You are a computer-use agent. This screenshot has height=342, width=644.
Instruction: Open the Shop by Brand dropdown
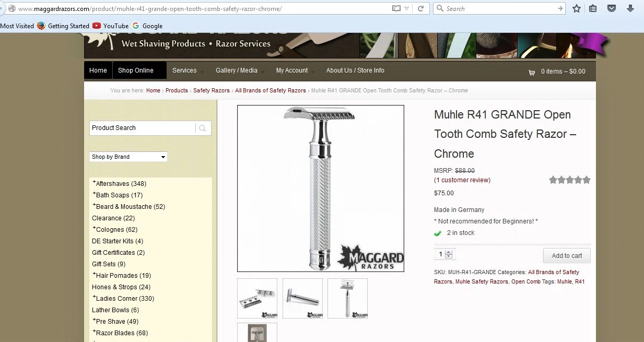[x=128, y=157]
